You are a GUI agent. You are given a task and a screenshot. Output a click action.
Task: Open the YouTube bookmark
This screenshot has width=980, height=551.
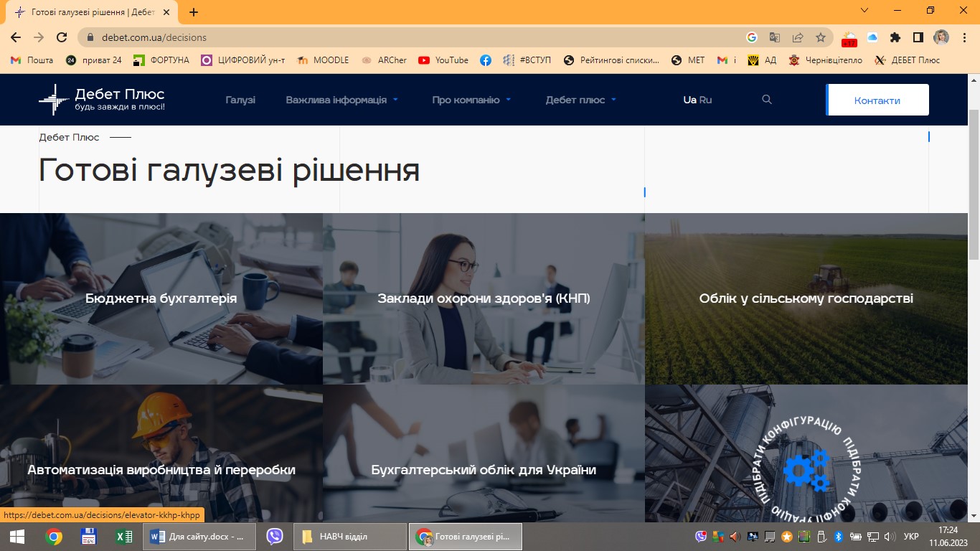pos(443,60)
